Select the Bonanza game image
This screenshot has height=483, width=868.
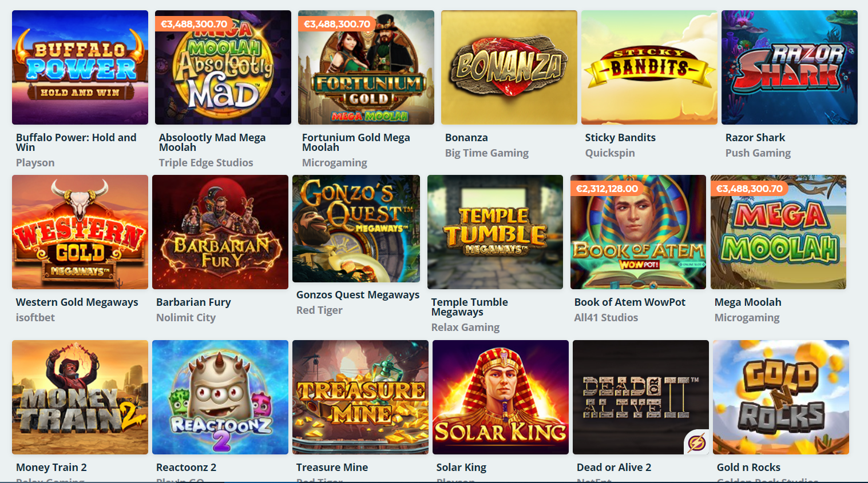(509, 67)
